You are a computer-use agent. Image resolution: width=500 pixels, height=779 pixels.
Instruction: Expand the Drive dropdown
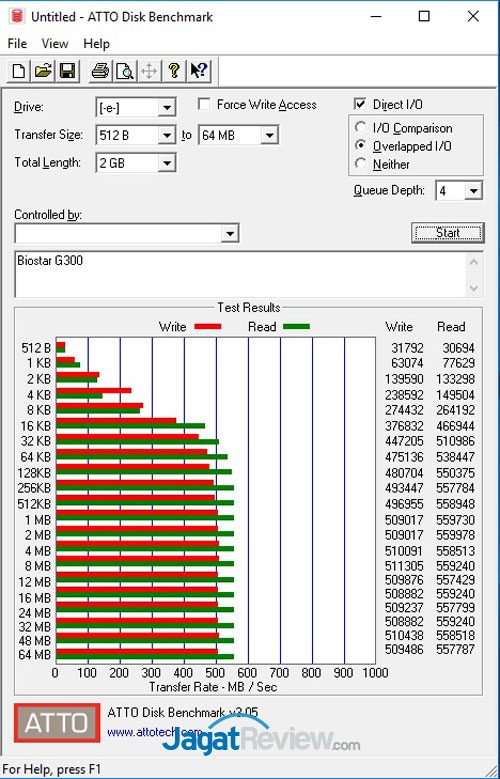[x=167, y=108]
